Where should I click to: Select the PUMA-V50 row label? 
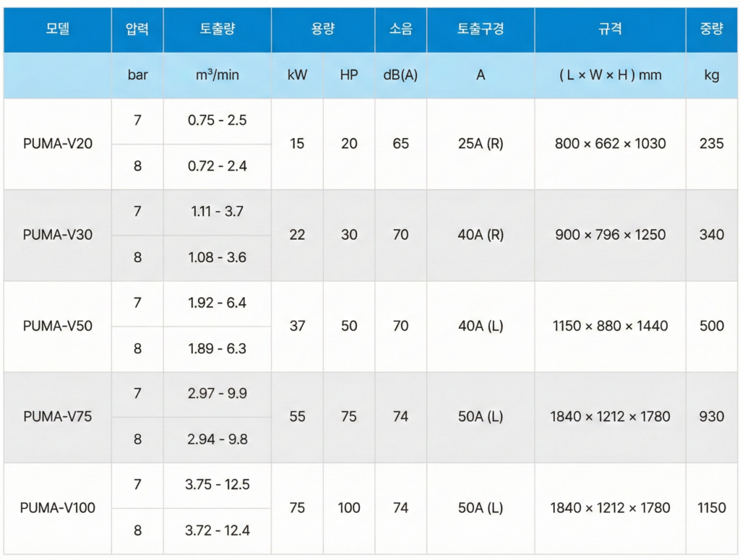tap(57, 326)
